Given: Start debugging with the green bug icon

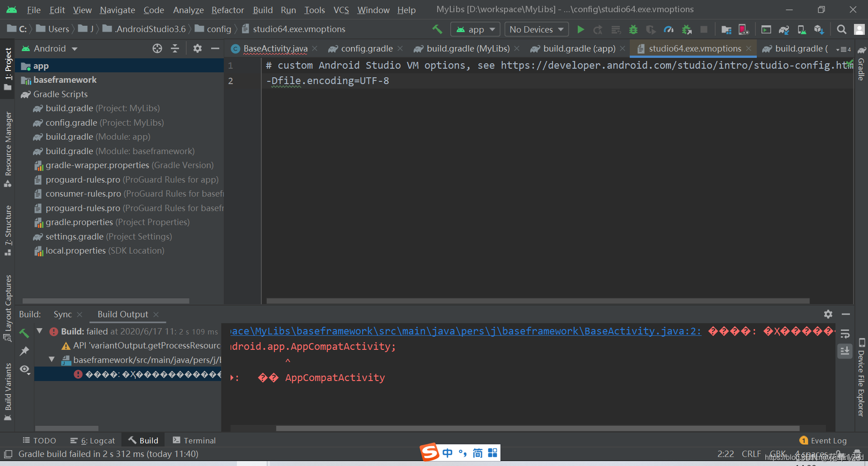Looking at the screenshot, I should point(633,29).
